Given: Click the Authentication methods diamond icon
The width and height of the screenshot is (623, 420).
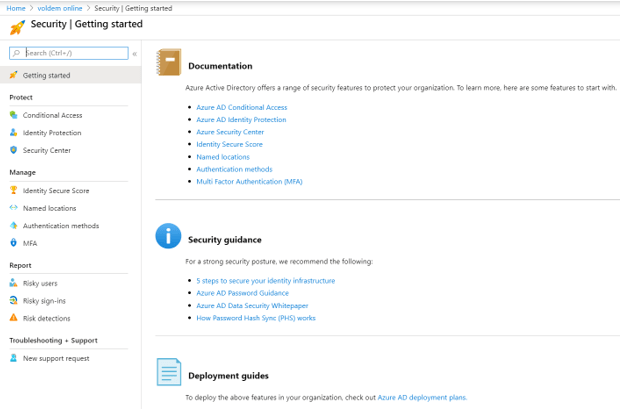Looking at the screenshot, I should coord(13,226).
